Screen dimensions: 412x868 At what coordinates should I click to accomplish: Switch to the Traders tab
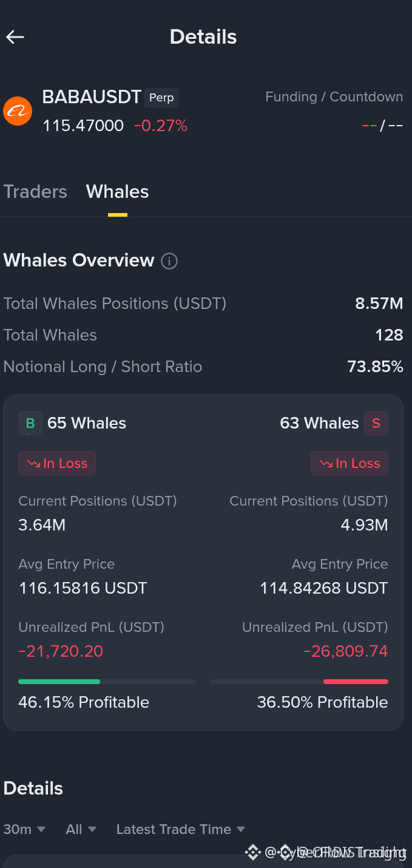35,192
